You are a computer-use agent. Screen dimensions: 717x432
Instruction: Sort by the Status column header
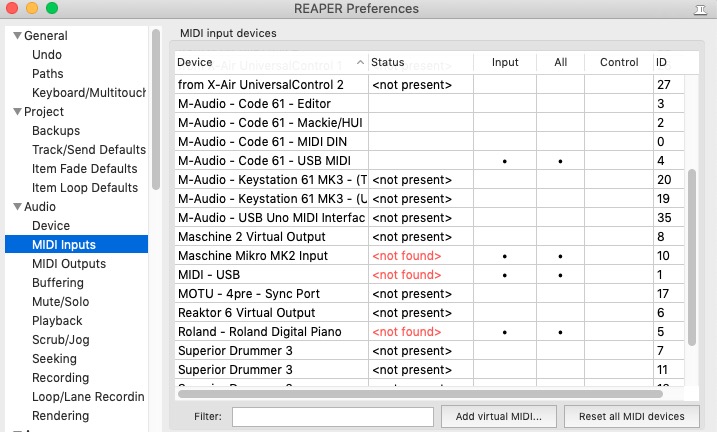421,63
